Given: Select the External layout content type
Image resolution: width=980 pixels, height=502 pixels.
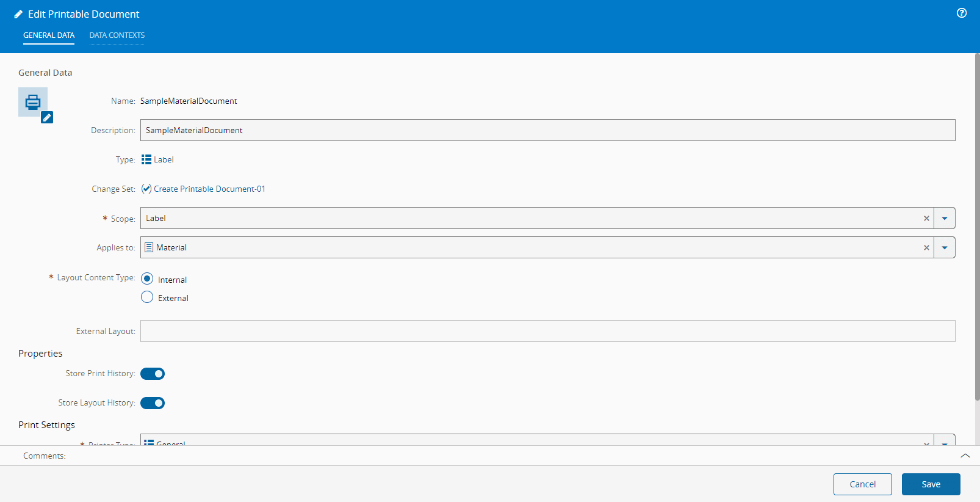Looking at the screenshot, I should point(147,297).
